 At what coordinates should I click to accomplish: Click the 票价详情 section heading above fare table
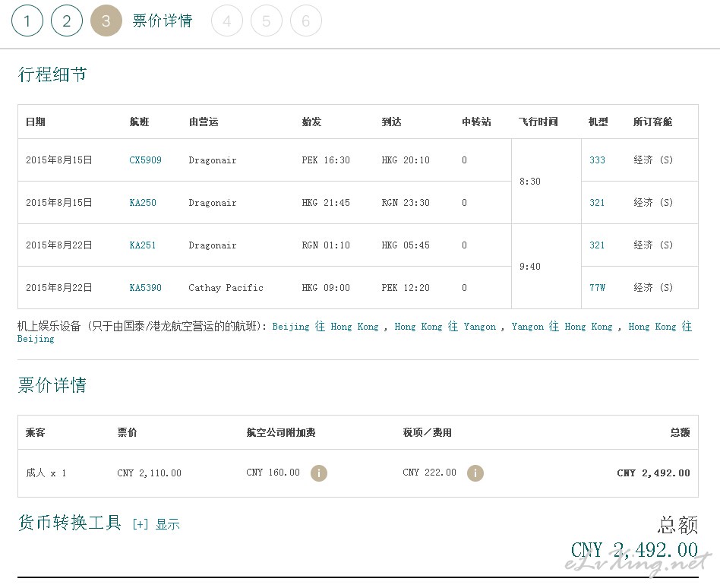pyautogui.click(x=52, y=385)
